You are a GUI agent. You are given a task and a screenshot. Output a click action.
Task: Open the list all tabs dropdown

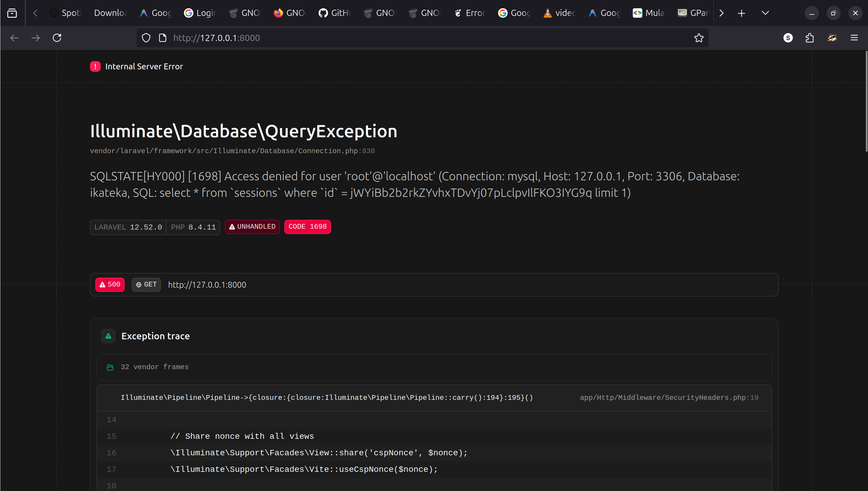click(x=765, y=13)
